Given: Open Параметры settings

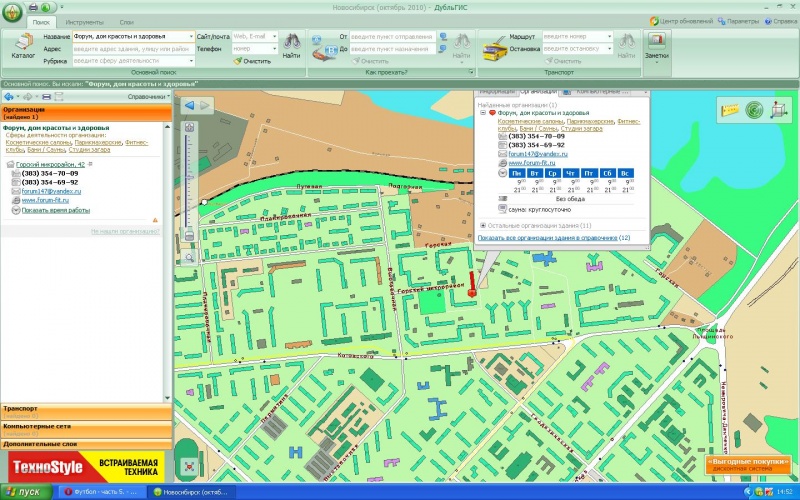Looking at the screenshot, I should pos(738,21).
